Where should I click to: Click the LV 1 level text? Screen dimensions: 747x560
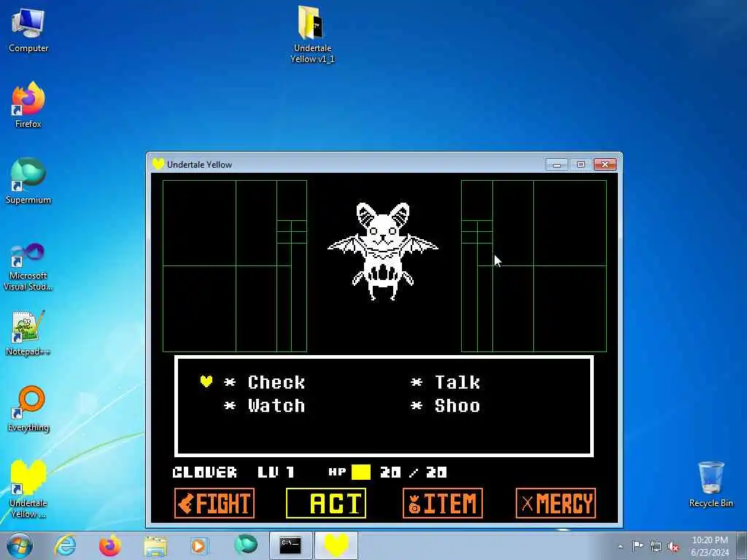276,472
